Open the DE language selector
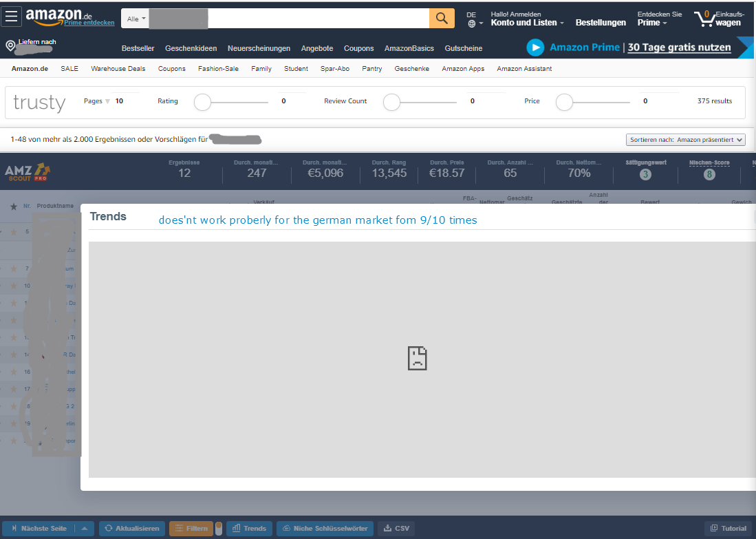The image size is (756, 539). pos(475,19)
